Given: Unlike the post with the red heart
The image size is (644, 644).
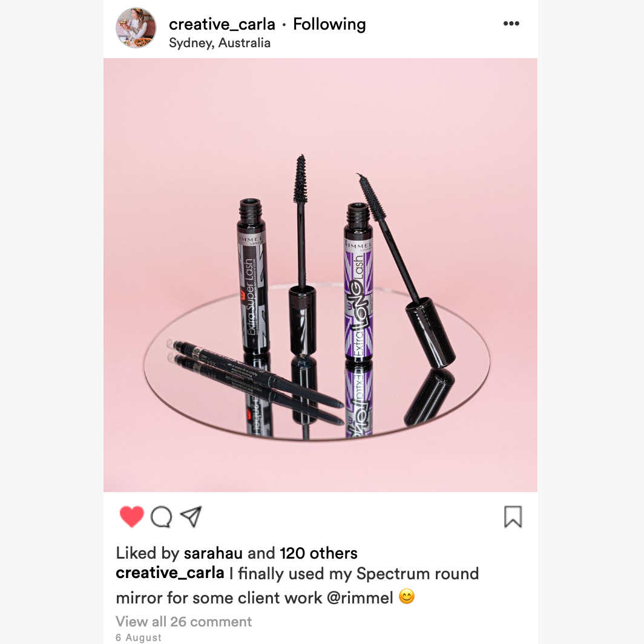Looking at the screenshot, I should click(x=132, y=516).
